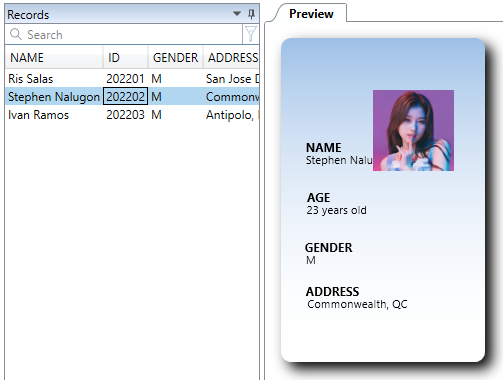Click ID cell 202201
Screen dimensions: 503x380
[125, 79]
